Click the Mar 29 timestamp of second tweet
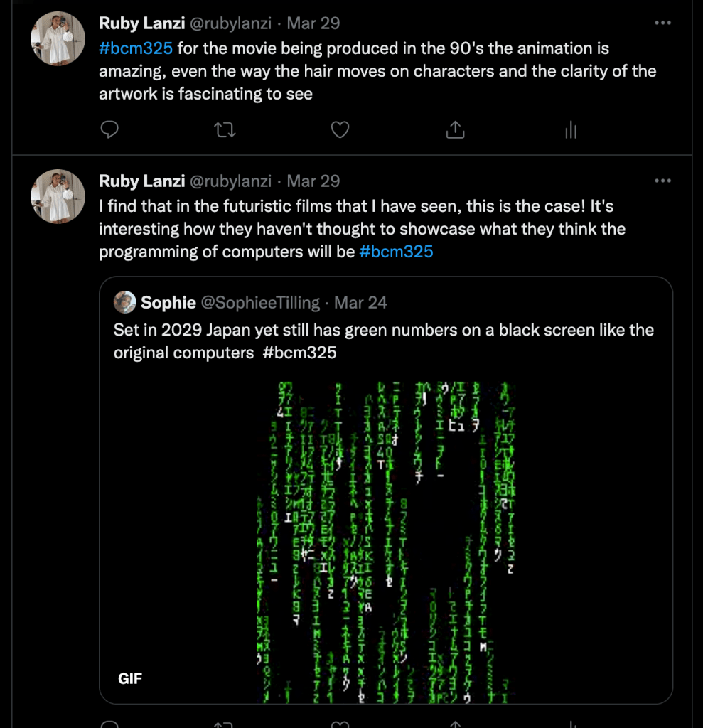Image resolution: width=703 pixels, height=728 pixels. (313, 181)
